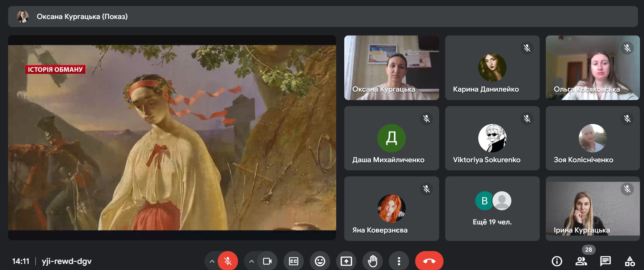This screenshot has height=270, width=644.
Task: Open the activities shapes icon
Action: point(630,261)
